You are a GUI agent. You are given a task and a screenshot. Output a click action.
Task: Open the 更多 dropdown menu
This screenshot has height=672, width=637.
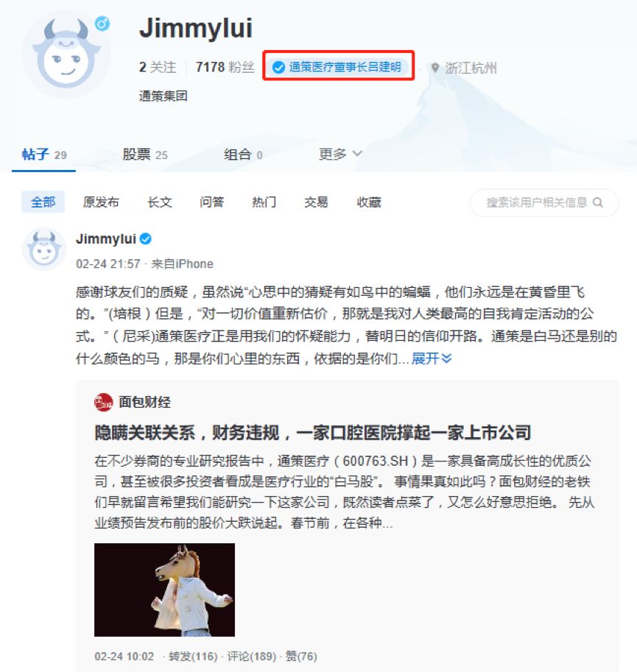(x=340, y=154)
